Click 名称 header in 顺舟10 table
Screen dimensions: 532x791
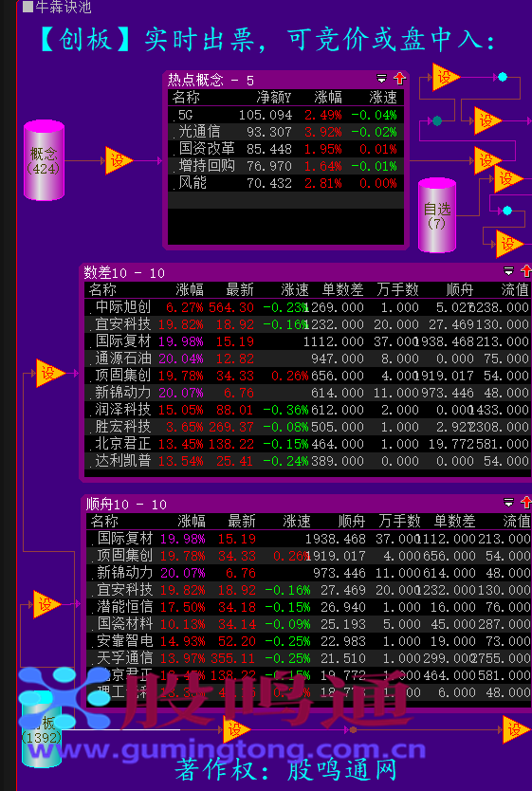coord(104,521)
